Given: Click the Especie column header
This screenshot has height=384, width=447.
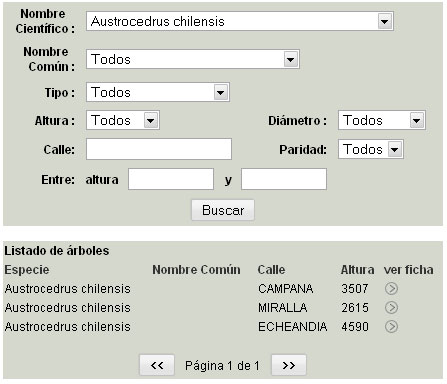Looking at the screenshot, I should click(x=27, y=269).
